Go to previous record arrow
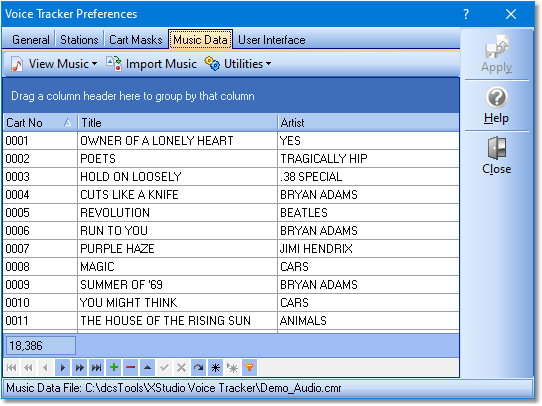 tap(46, 368)
